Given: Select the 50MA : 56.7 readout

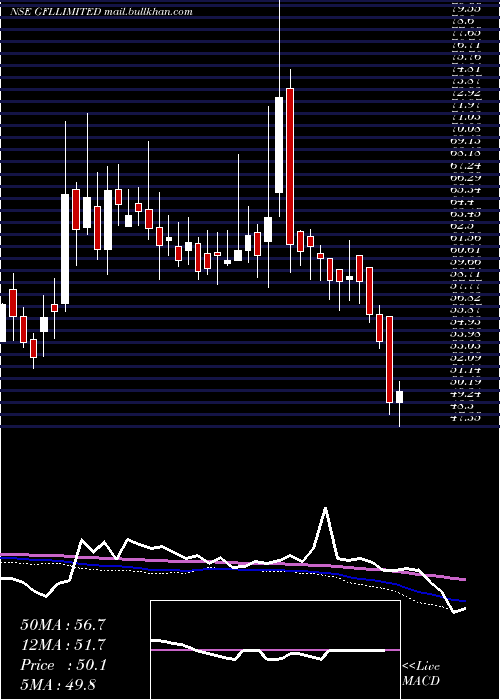Looking at the screenshot, I should [63, 625].
